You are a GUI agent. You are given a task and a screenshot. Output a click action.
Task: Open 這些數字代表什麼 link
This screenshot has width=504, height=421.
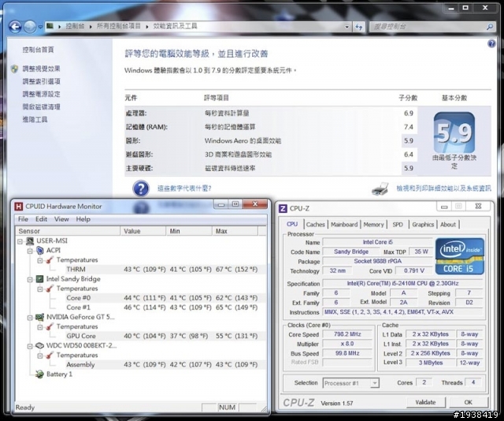[184, 188]
